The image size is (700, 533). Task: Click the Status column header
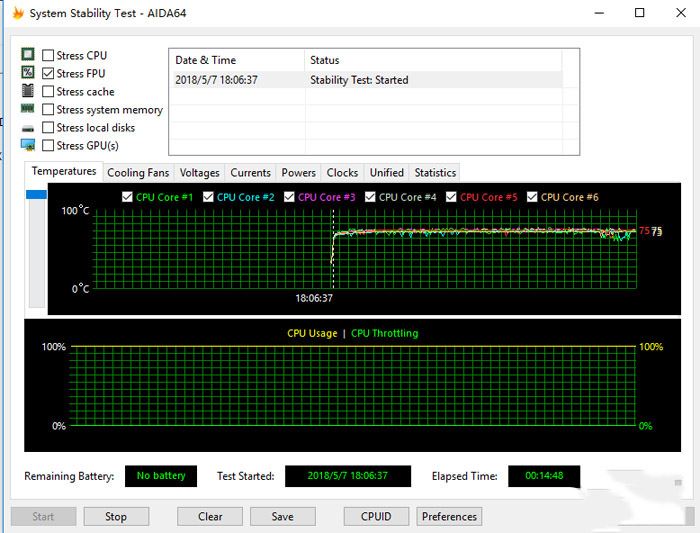433,60
